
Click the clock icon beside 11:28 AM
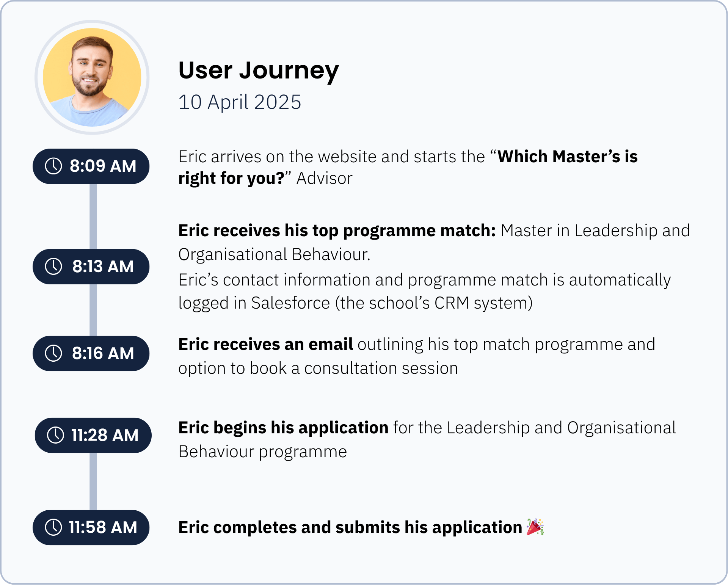56,435
